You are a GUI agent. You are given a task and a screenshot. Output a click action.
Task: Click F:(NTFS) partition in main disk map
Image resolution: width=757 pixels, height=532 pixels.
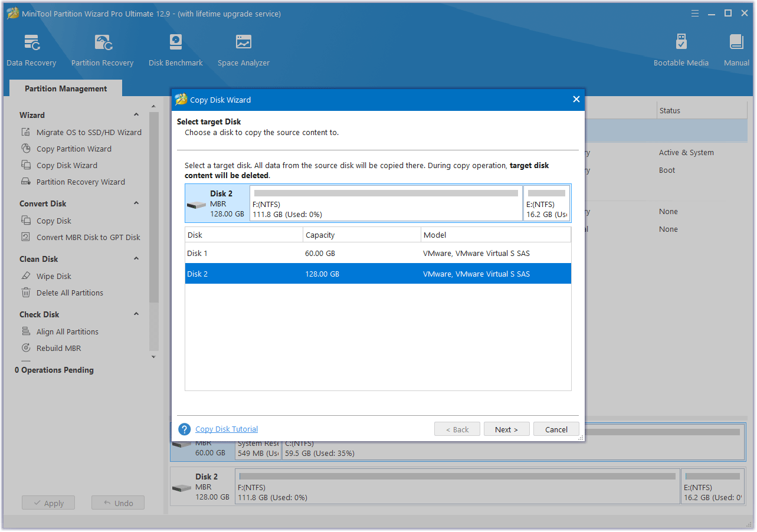coord(457,487)
